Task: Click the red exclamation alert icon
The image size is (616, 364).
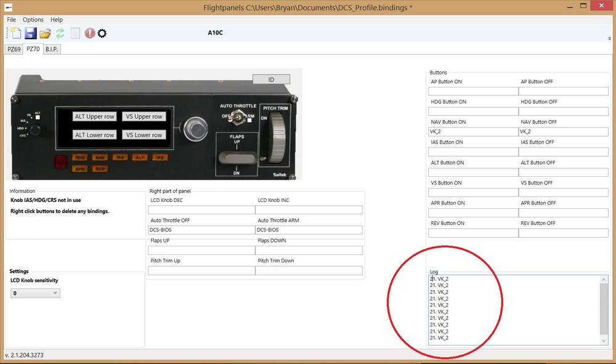Action: point(89,33)
